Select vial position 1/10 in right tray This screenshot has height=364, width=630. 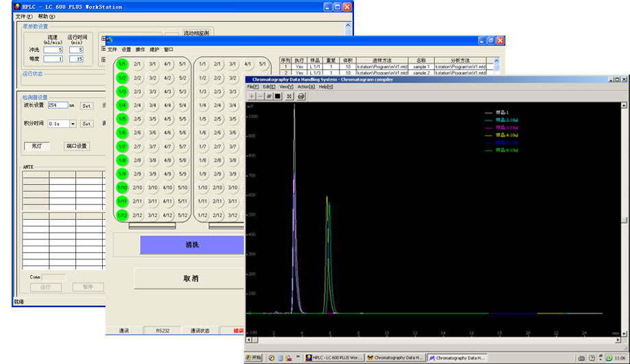click(x=203, y=187)
